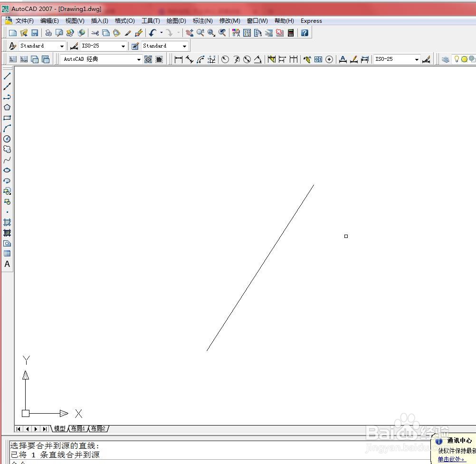Click the Match Properties brush icon
476x464 pixels.
(128, 33)
